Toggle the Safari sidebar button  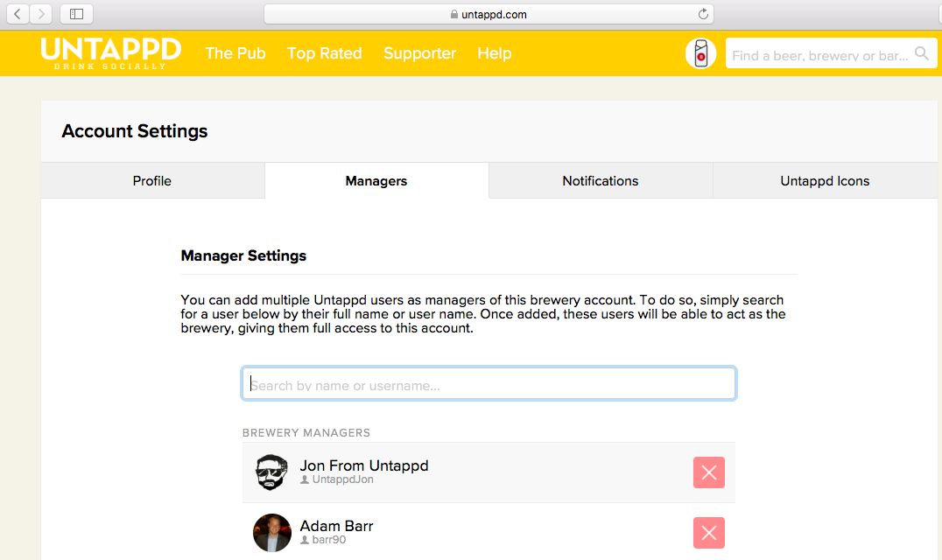pos(76,14)
